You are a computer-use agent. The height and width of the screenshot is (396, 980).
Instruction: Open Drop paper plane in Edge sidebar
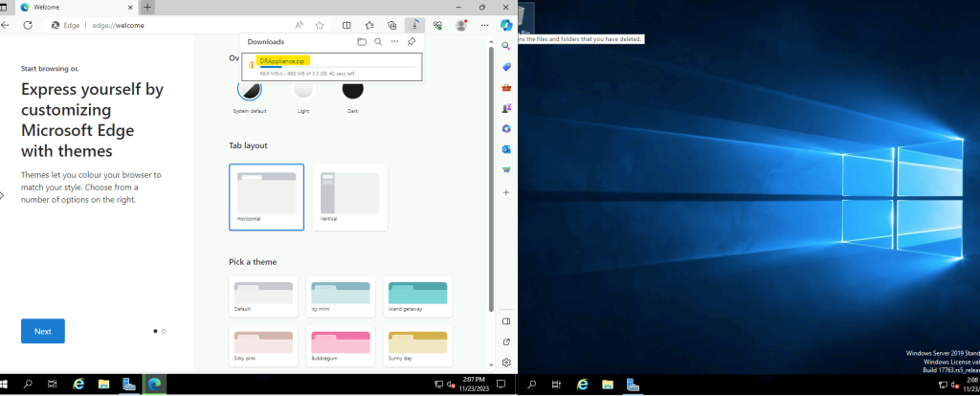coord(506,170)
